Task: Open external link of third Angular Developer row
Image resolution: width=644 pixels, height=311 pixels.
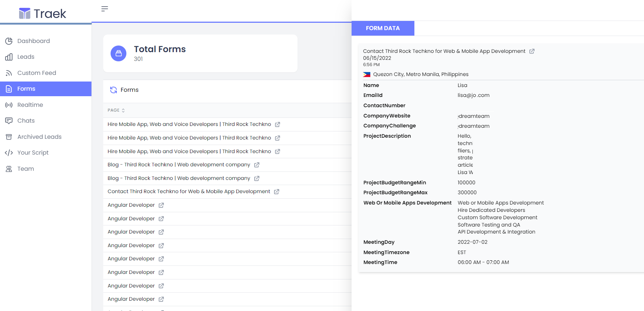Action: [161, 232]
